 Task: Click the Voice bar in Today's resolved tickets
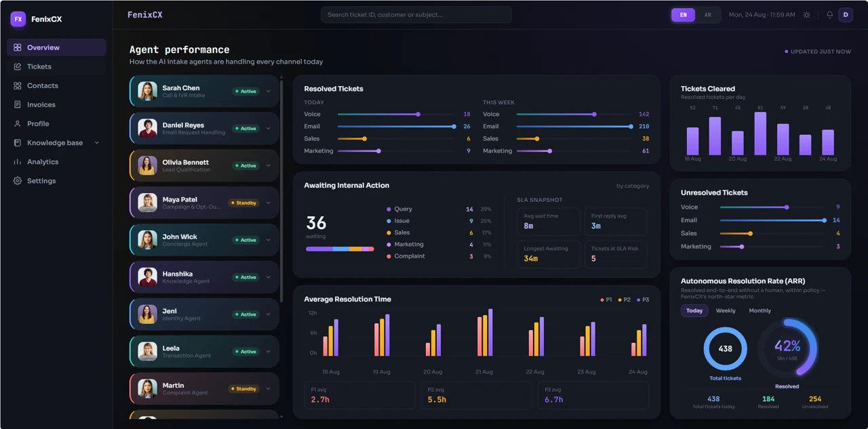point(395,115)
